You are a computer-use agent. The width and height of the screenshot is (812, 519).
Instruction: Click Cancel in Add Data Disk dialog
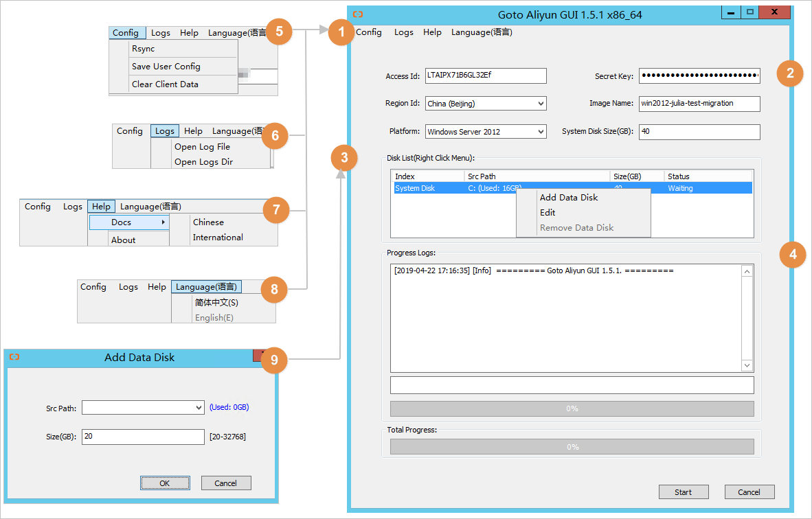click(226, 483)
